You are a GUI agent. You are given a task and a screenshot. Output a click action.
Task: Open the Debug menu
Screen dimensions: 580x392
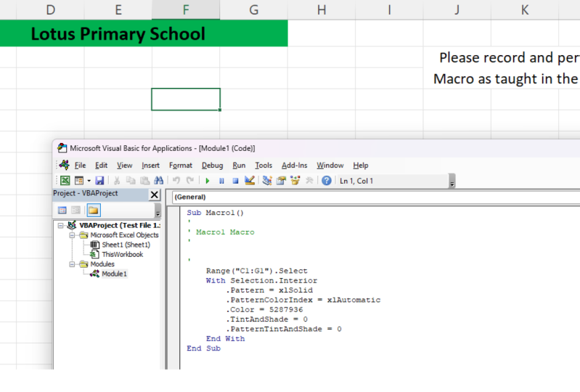point(212,166)
